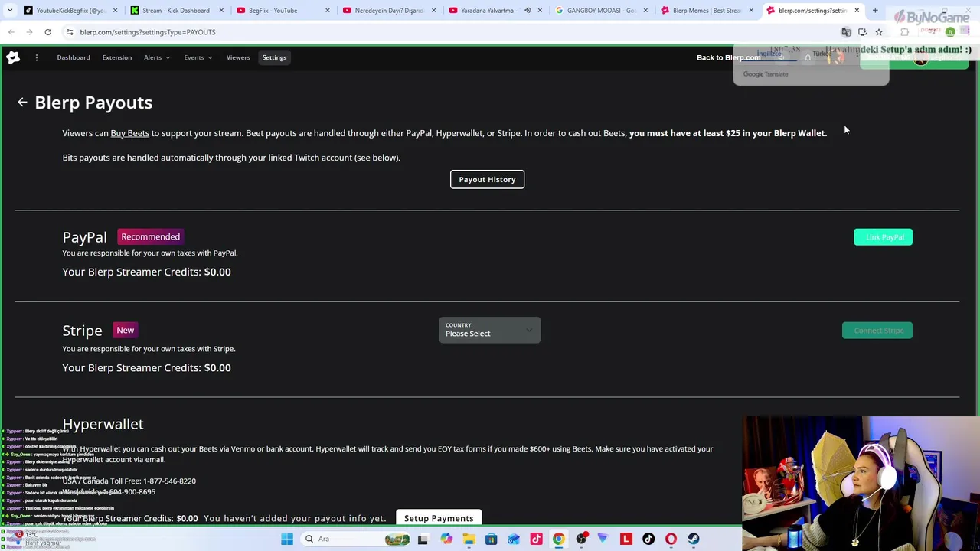Screen dimensions: 980x551
Task: Expand the Events dropdown menu
Action: pyautogui.click(x=198, y=57)
